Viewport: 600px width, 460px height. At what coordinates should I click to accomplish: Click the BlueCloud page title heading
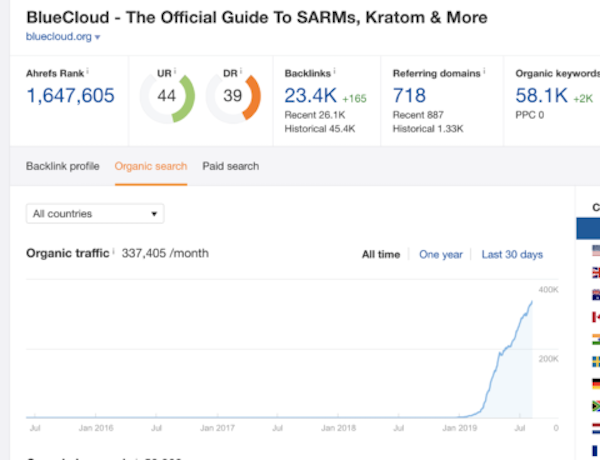click(257, 17)
